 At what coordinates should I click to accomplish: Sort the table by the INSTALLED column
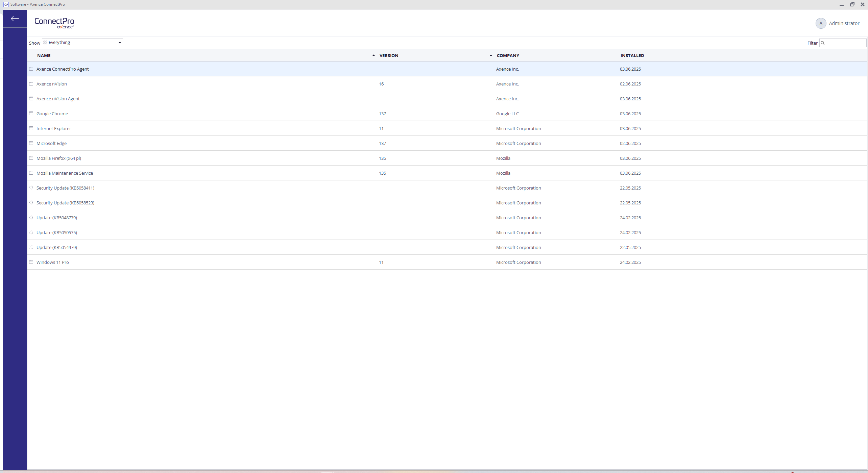[632, 55]
